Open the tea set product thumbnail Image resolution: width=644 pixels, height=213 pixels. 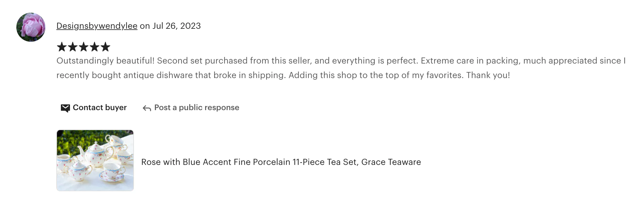pos(95,160)
